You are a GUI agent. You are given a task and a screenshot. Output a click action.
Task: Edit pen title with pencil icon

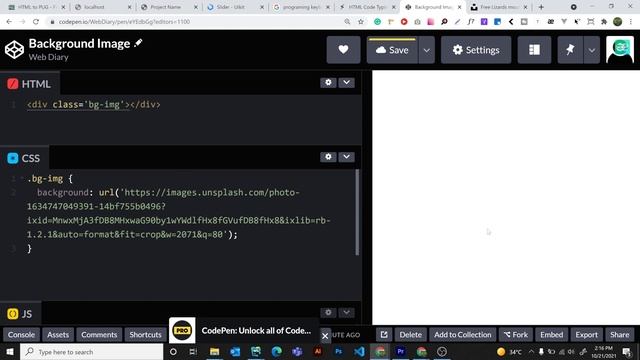tap(138, 43)
